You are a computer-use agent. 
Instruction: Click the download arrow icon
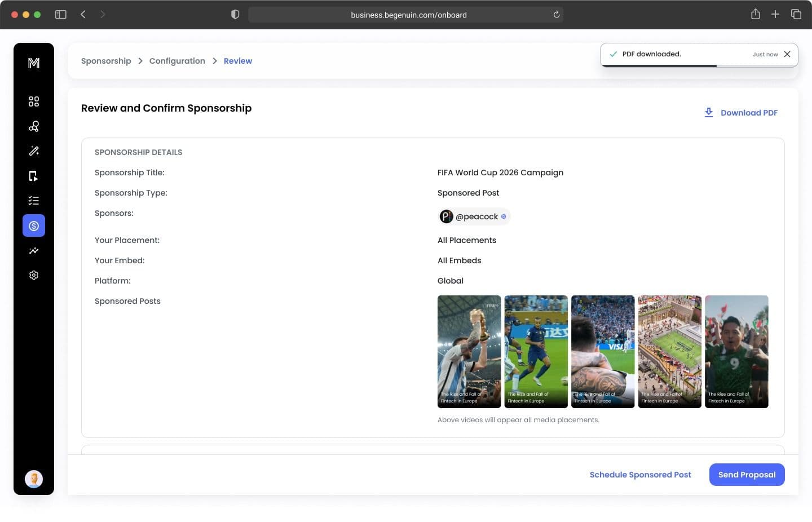(x=709, y=113)
